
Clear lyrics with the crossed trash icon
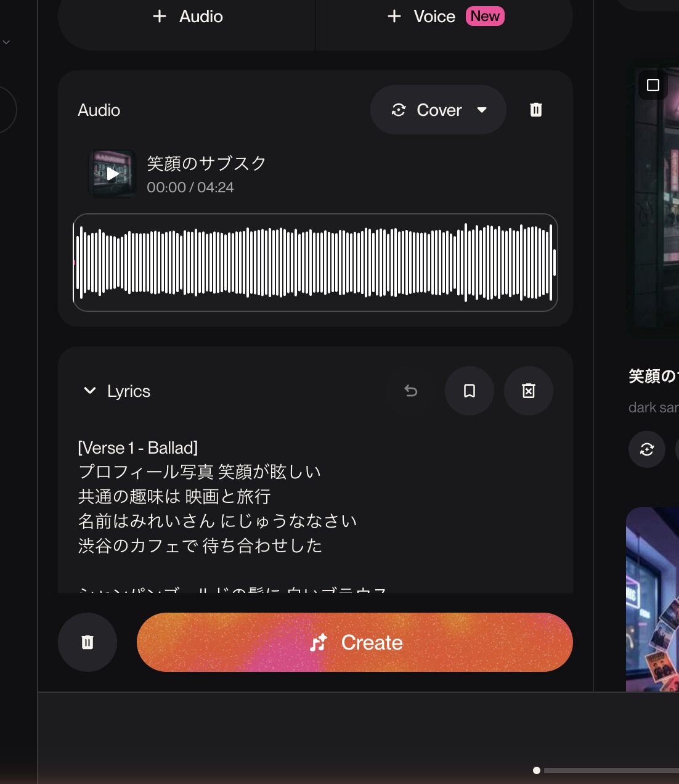[529, 391]
